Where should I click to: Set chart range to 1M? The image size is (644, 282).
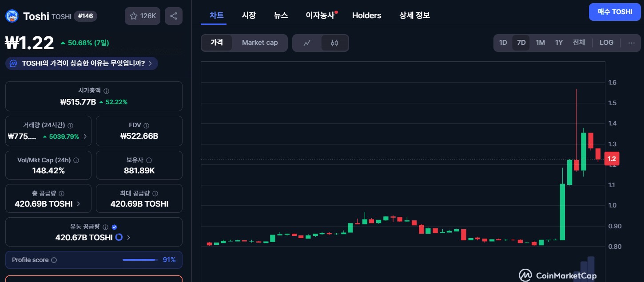coord(540,43)
